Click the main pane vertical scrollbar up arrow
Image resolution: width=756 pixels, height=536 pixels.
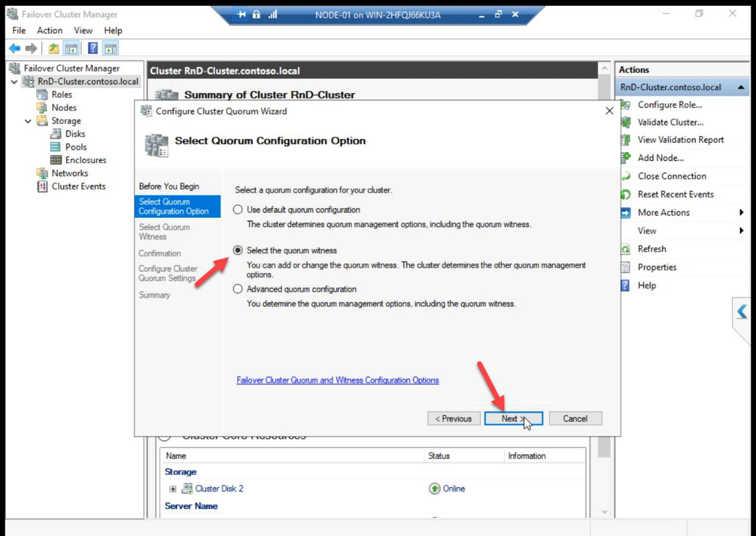604,69
